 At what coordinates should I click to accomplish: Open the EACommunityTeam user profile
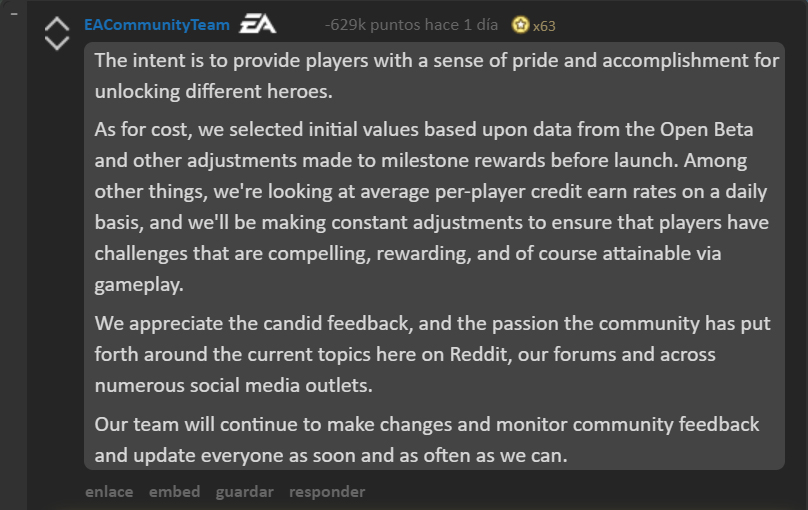[157, 25]
